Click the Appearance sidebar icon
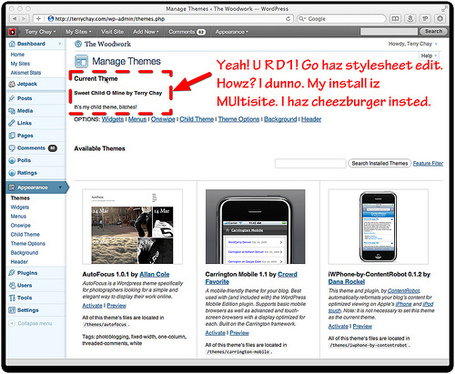455x374 pixels. [x=12, y=187]
